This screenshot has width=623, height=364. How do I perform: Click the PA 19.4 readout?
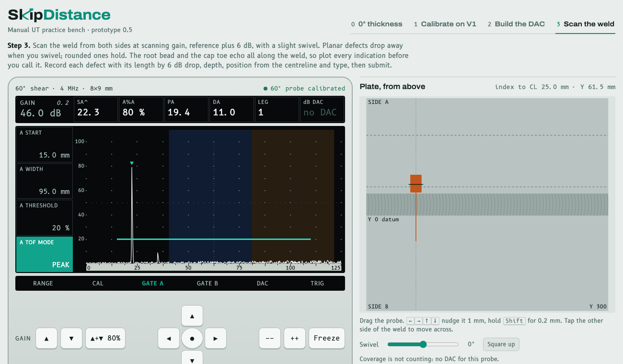(187, 109)
